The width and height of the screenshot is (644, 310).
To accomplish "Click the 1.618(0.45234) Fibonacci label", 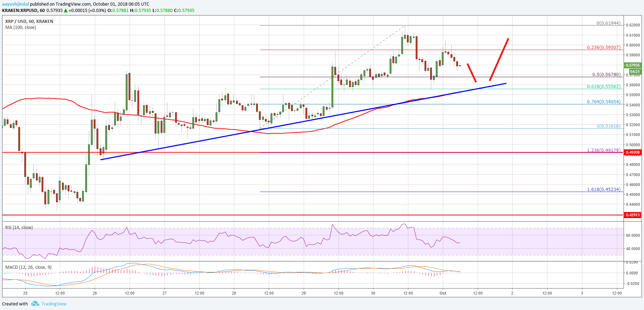I will tap(603, 189).
